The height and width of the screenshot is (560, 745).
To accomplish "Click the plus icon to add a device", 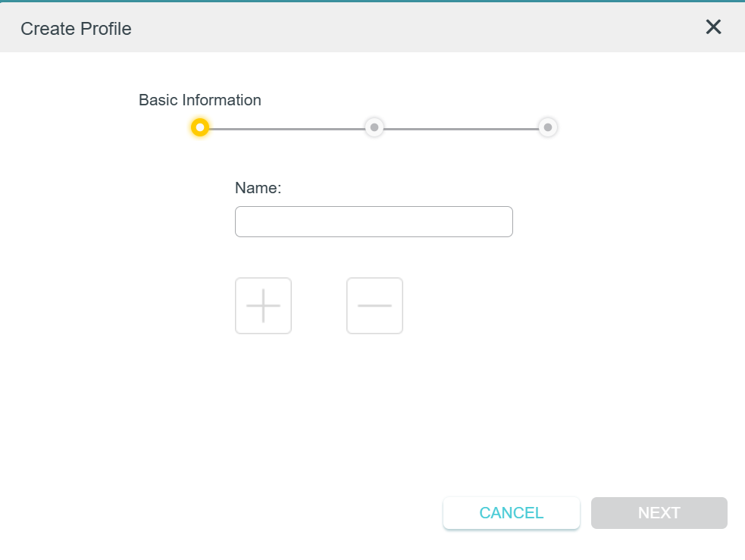I will (263, 305).
